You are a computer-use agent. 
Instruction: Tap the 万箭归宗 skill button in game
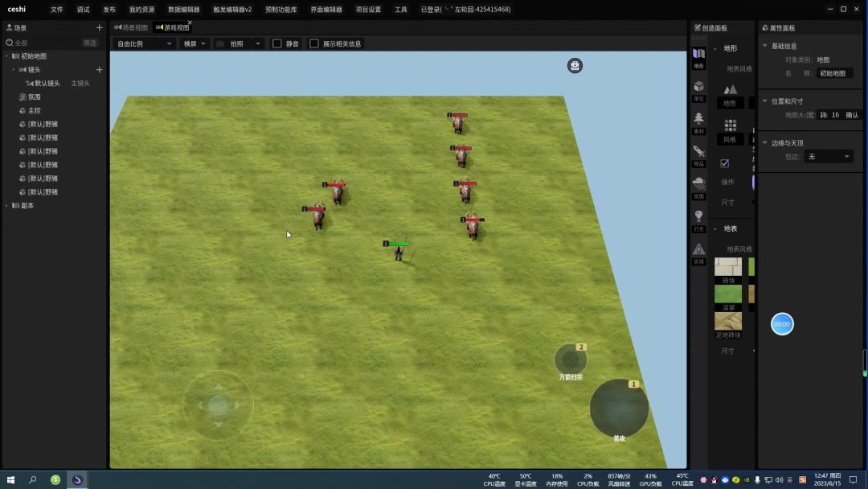(570, 360)
